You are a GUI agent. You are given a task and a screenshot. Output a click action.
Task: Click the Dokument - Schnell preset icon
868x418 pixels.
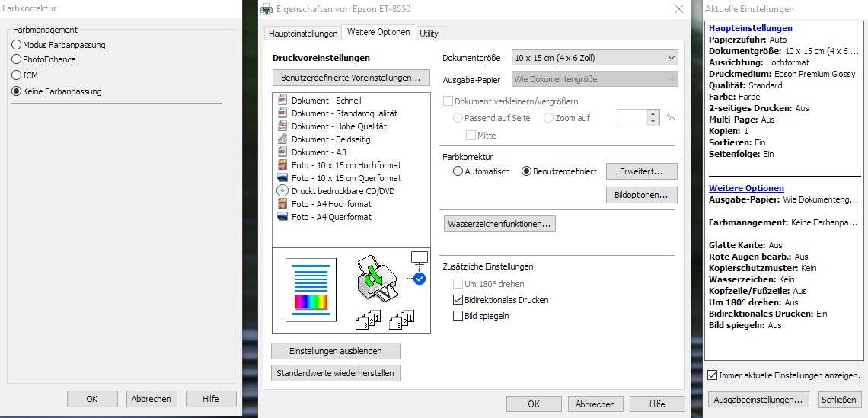[282, 101]
